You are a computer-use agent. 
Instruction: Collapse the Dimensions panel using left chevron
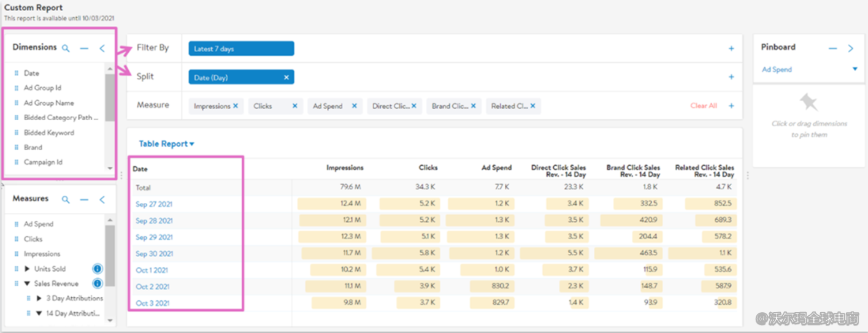coord(102,48)
